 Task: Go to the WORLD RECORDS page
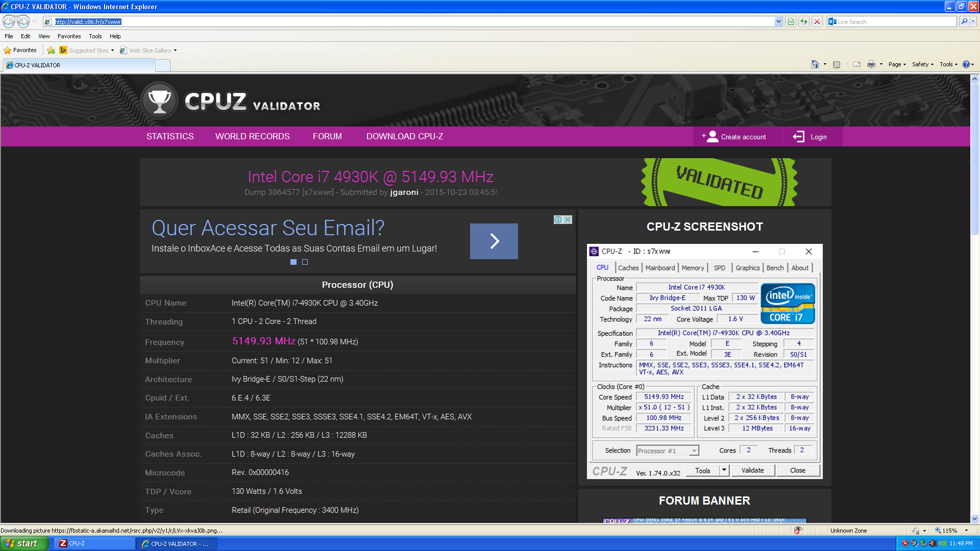(252, 136)
